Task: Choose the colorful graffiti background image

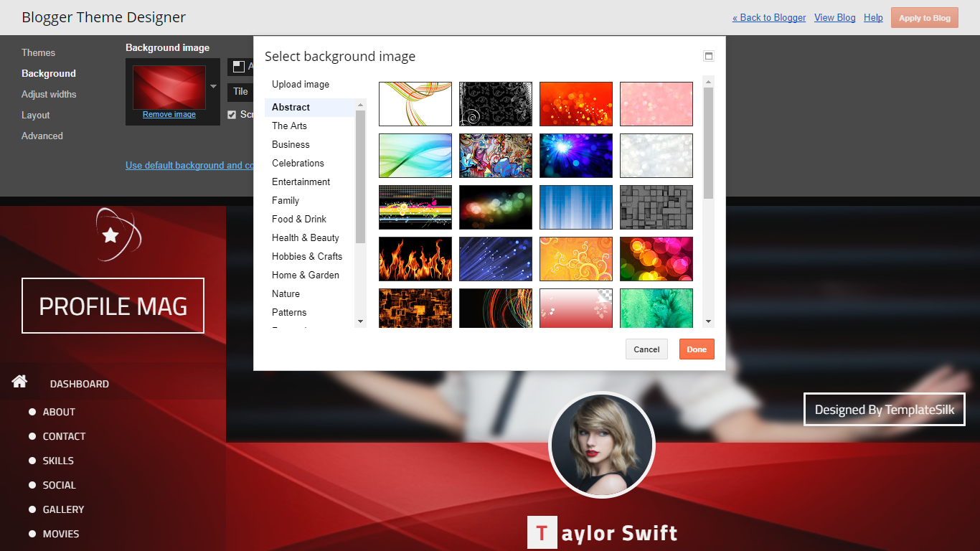Action: coord(496,156)
